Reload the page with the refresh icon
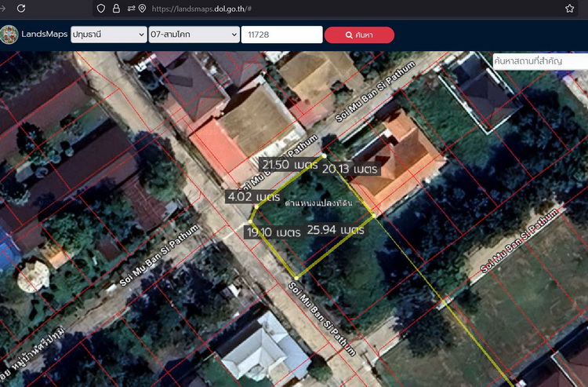The image size is (588, 387). coord(21,8)
